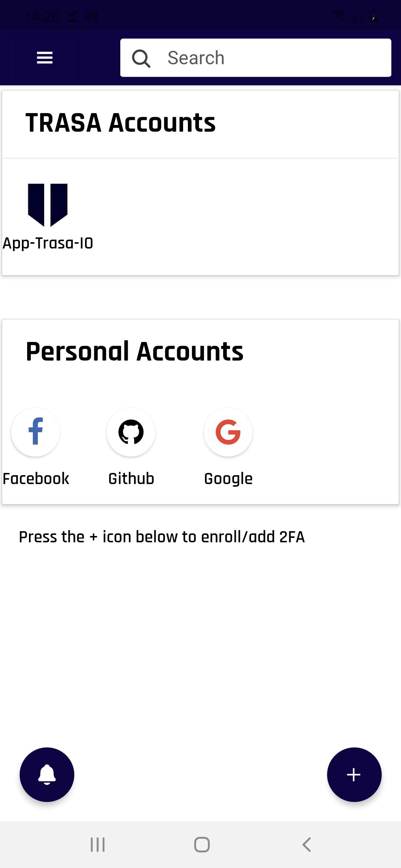Select the App-Trasa-IO account label

coord(48,243)
